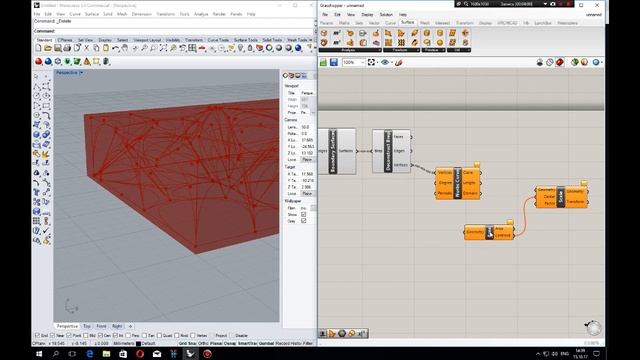Click the four-viewport layout icon in Rhino toolbar
This screenshot has height=360, width=640.
[192, 48]
